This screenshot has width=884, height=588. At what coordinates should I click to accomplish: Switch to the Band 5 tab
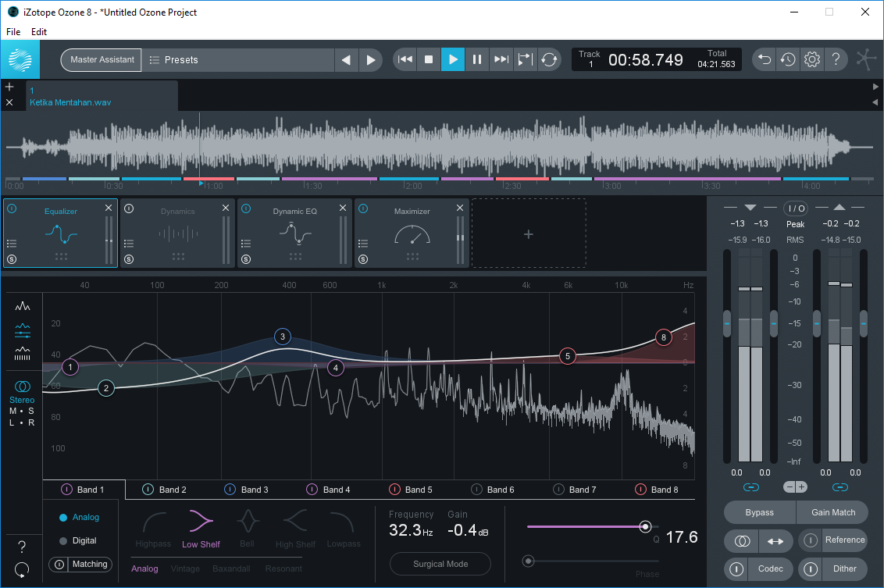coord(411,490)
